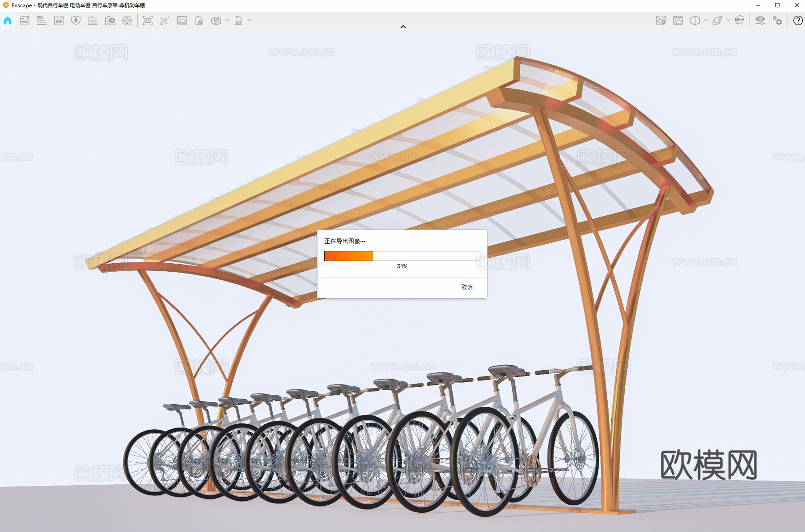Click the view projection cube icon
Screen dimensions: 805x532
pyautogui.click(x=695, y=21)
